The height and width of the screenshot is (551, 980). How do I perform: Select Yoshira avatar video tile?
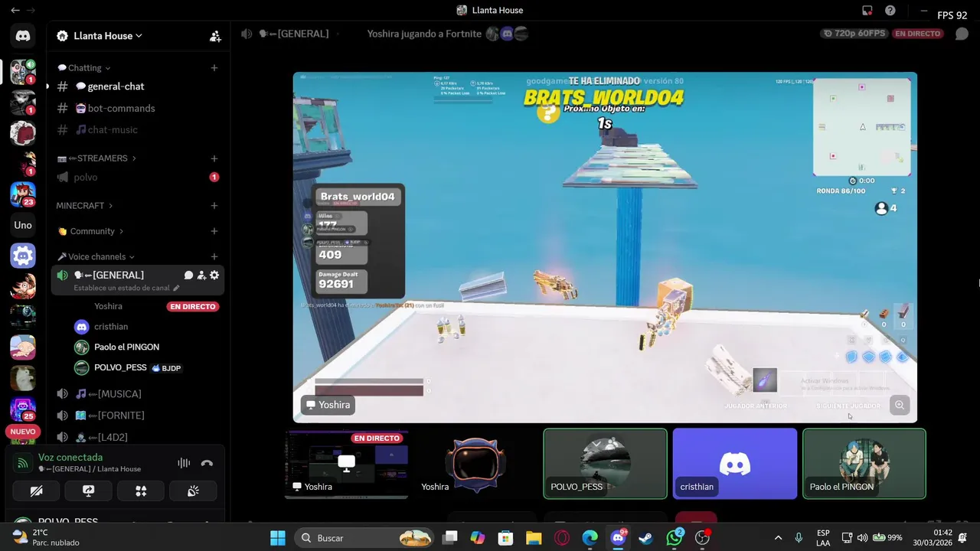click(x=475, y=464)
